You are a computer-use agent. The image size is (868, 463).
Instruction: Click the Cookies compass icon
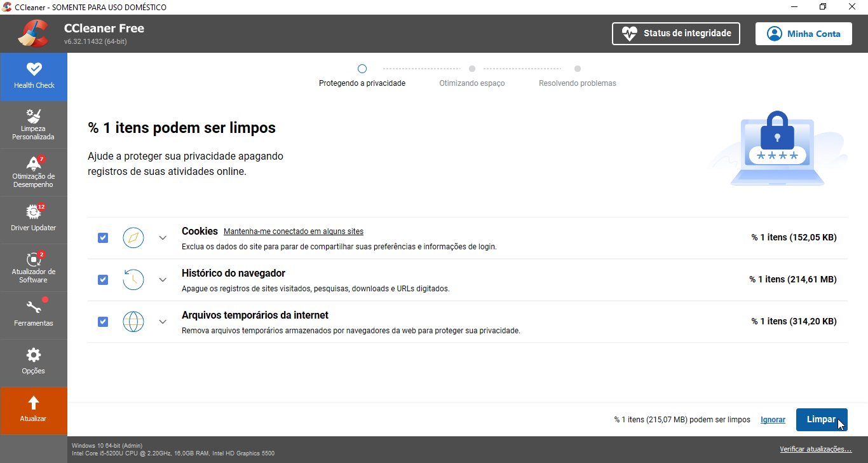click(133, 238)
